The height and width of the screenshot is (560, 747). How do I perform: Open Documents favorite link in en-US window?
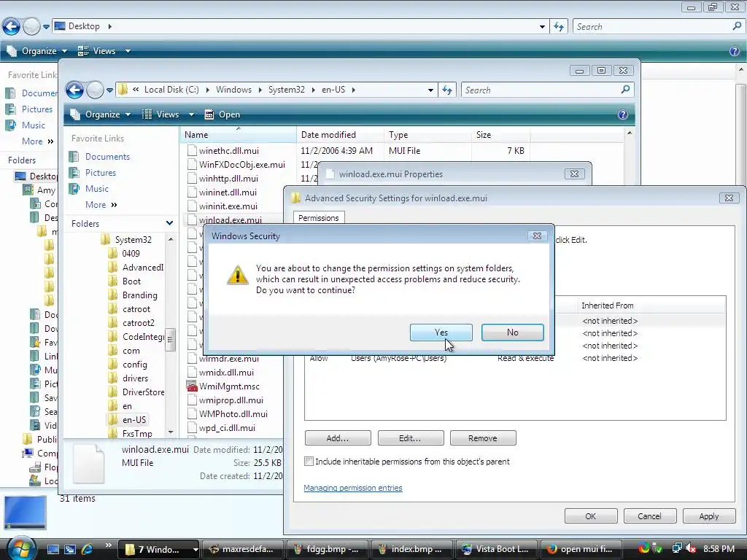[107, 157]
